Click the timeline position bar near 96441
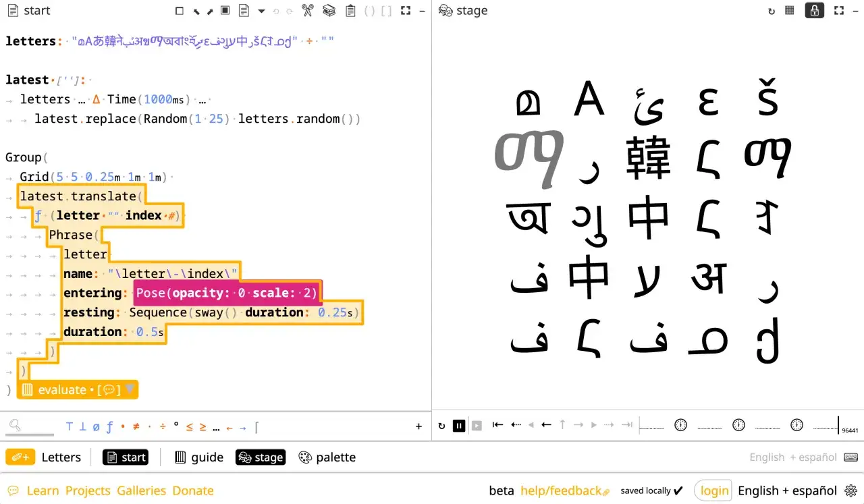This screenshot has height=504, width=864. point(838,425)
